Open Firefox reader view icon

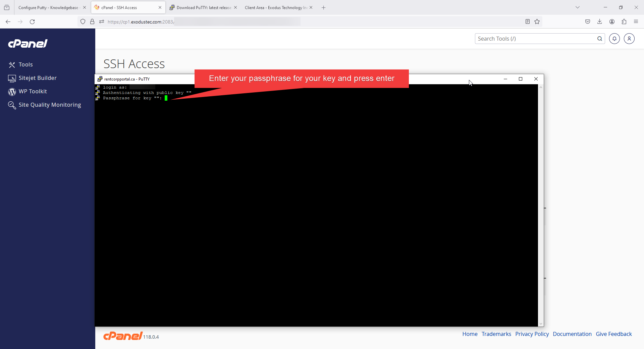(x=527, y=22)
